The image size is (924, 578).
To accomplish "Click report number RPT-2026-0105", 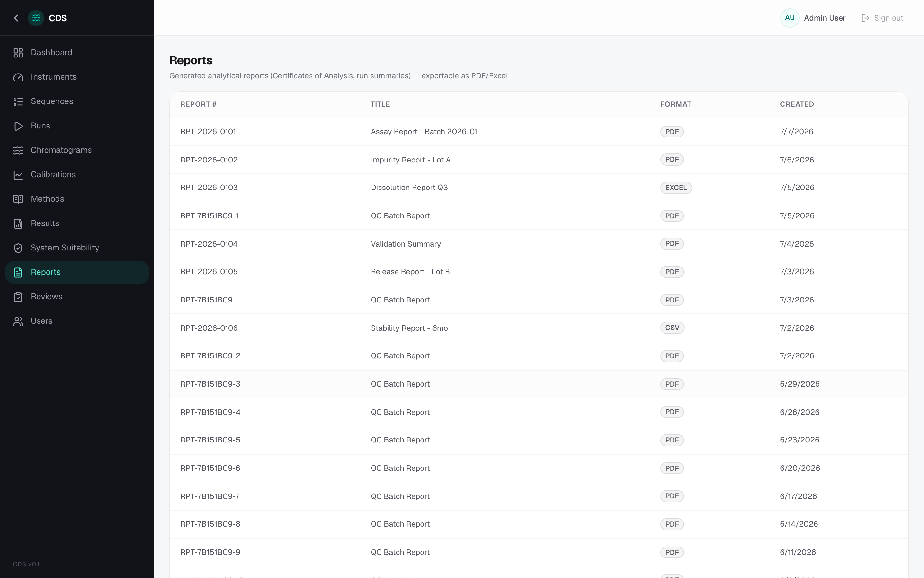I will (x=209, y=272).
